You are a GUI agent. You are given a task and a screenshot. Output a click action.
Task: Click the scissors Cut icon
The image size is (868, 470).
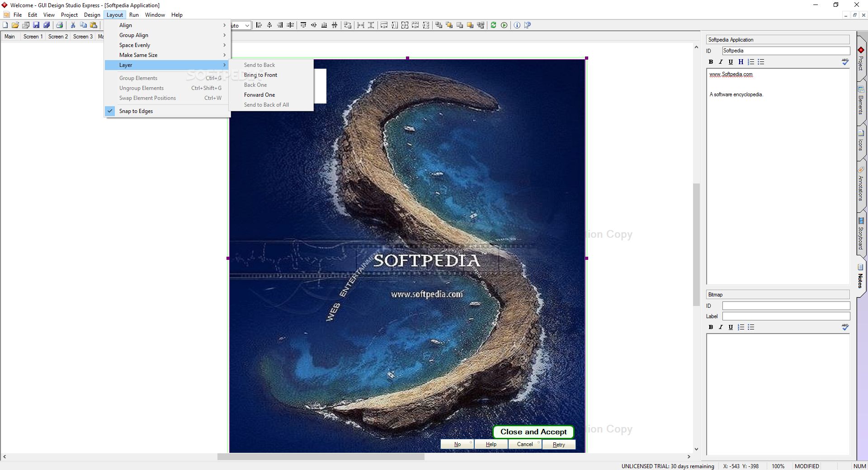(73, 25)
